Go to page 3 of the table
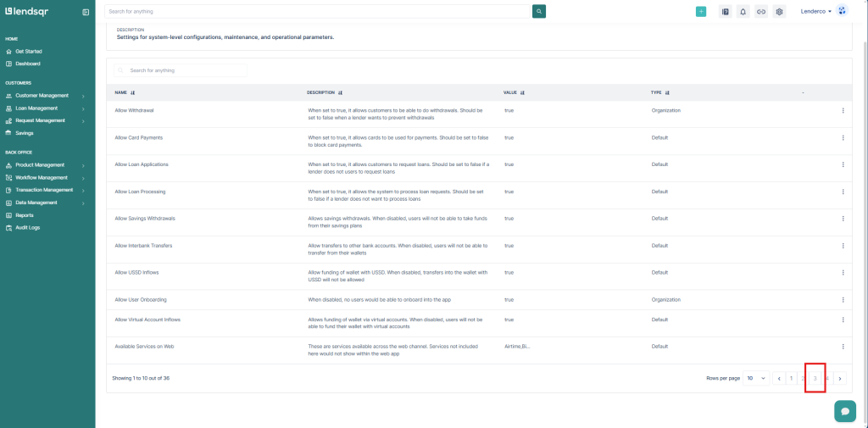This screenshot has height=428, width=868. pos(815,378)
